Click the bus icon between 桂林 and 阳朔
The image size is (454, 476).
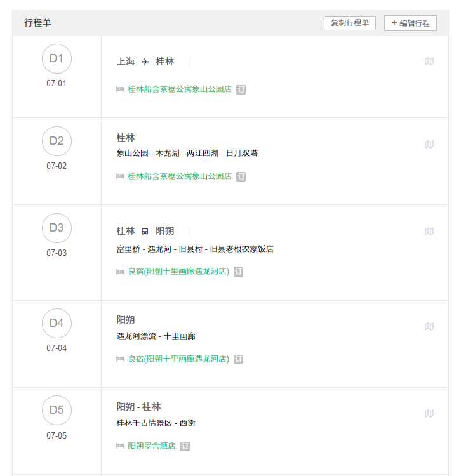coord(145,232)
